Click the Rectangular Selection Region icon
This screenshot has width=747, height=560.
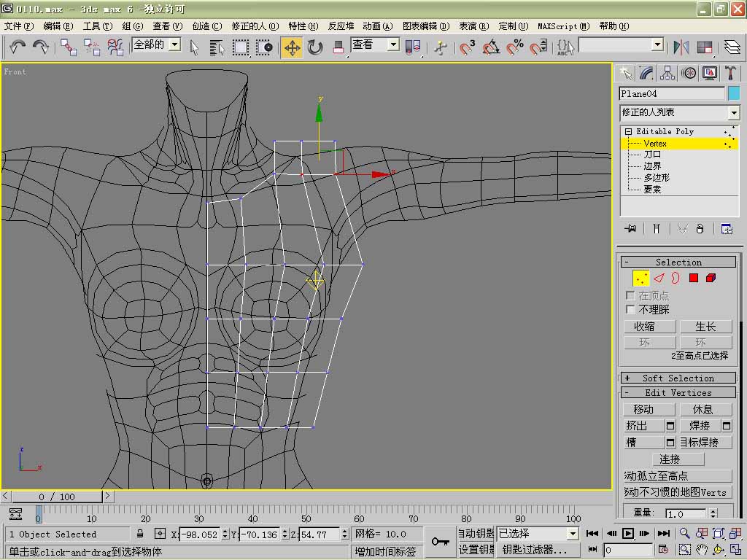(x=241, y=47)
